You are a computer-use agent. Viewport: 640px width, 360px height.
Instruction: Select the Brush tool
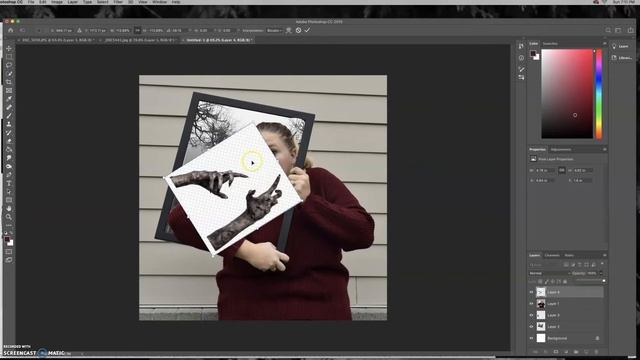pos(9,116)
